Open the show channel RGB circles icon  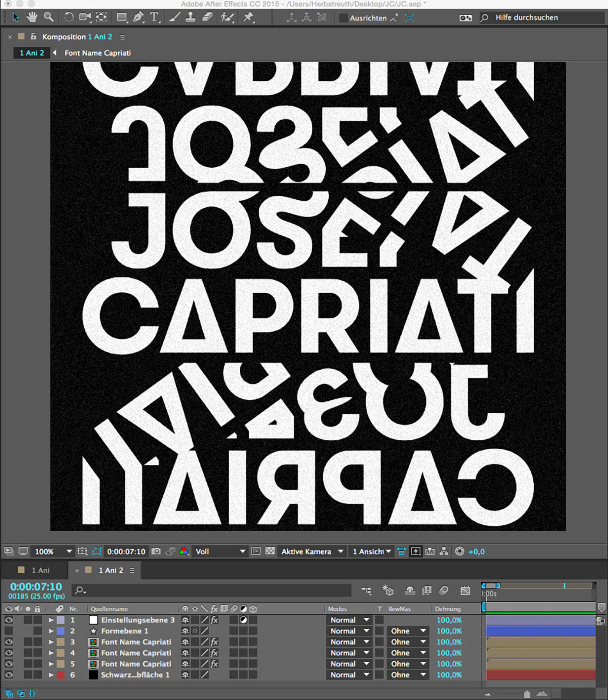[x=184, y=551]
